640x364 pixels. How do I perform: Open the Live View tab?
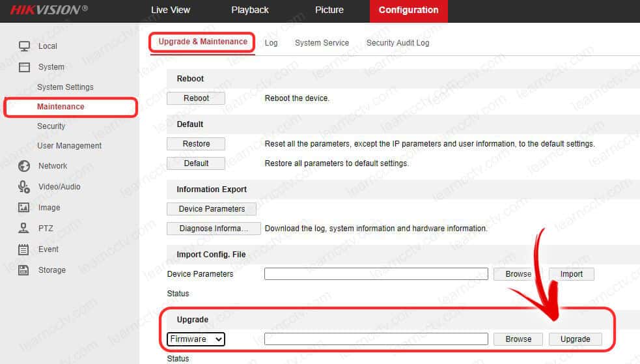click(171, 10)
